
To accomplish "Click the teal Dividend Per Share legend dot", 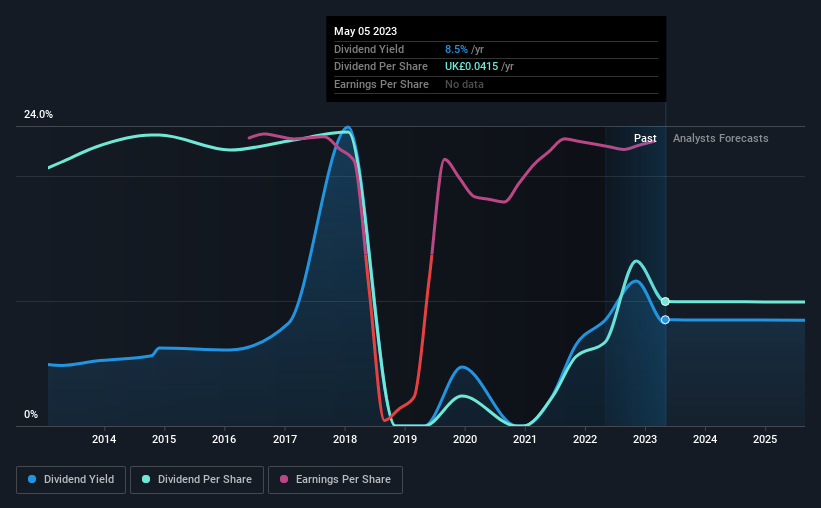I will (146, 479).
